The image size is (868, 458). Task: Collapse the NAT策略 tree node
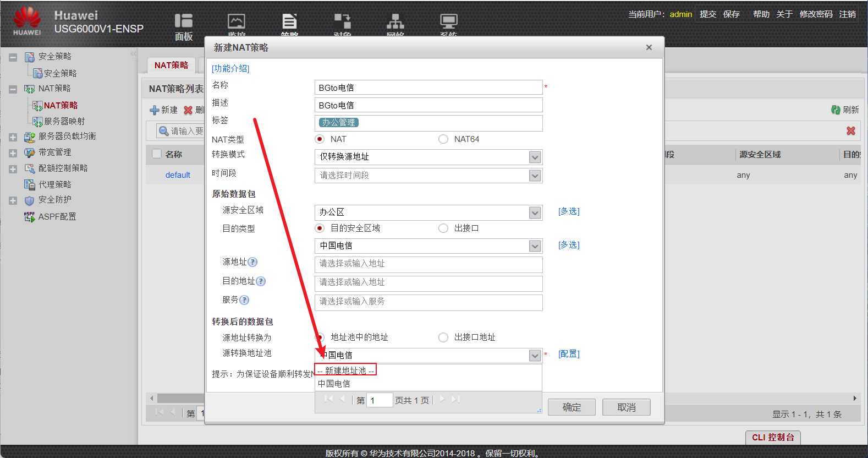click(x=13, y=89)
